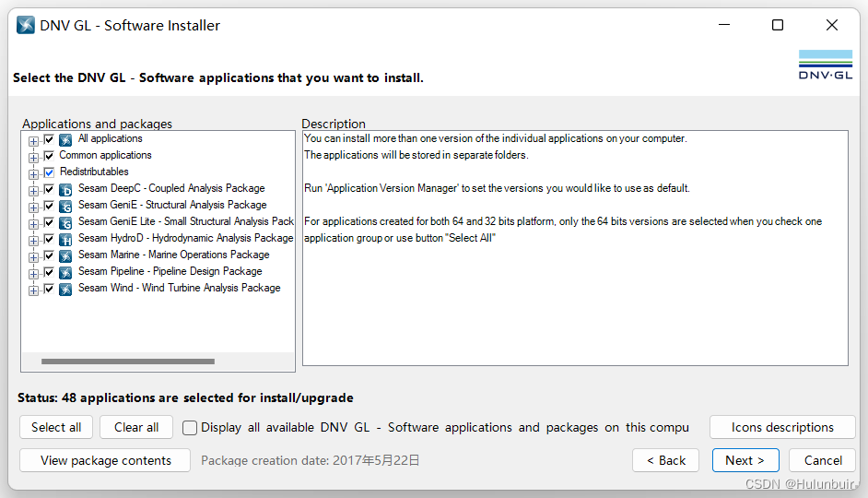This screenshot has width=868, height=498.
Task: Maximize the installer window
Action: (778, 25)
